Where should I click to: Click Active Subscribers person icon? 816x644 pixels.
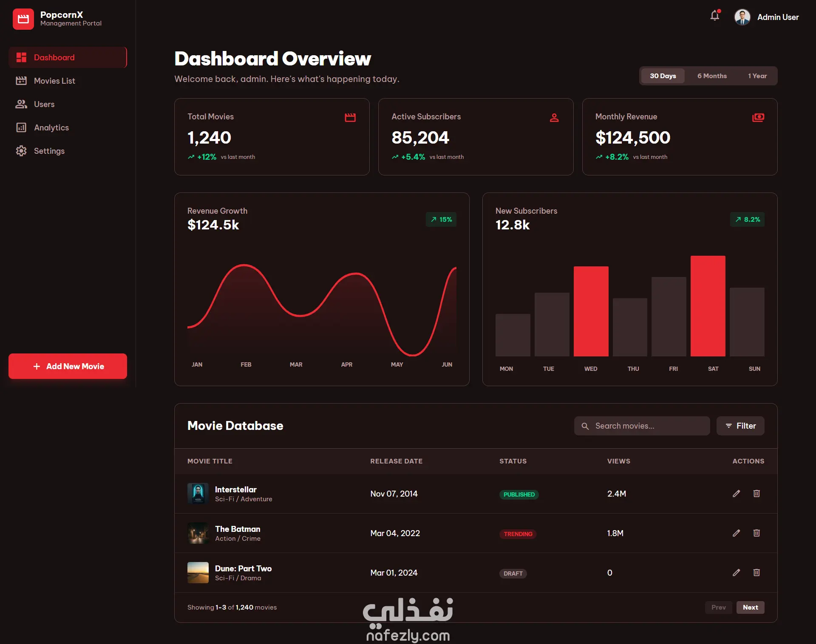coord(554,117)
